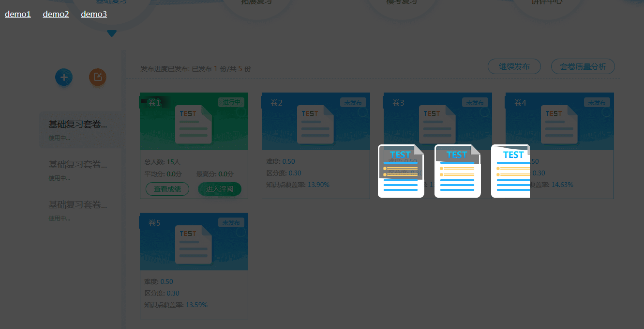Click the second animated TEST paper icon

coord(458,171)
